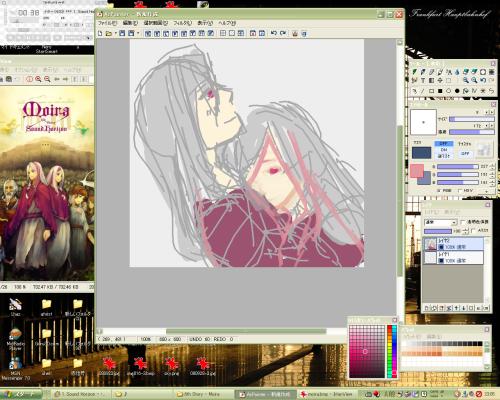
Task: Adjust the layer opacity stepper arrows
Action: click(x=466, y=231)
